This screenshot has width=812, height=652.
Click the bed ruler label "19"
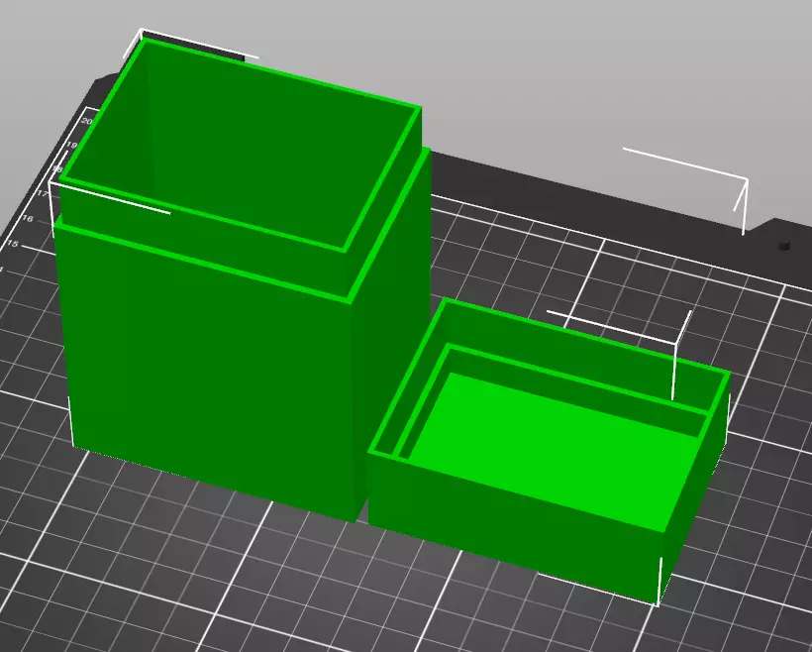coord(71,145)
